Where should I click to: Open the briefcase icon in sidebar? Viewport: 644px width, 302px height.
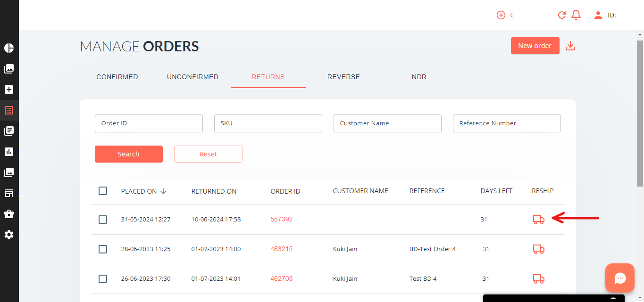[9, 214]
